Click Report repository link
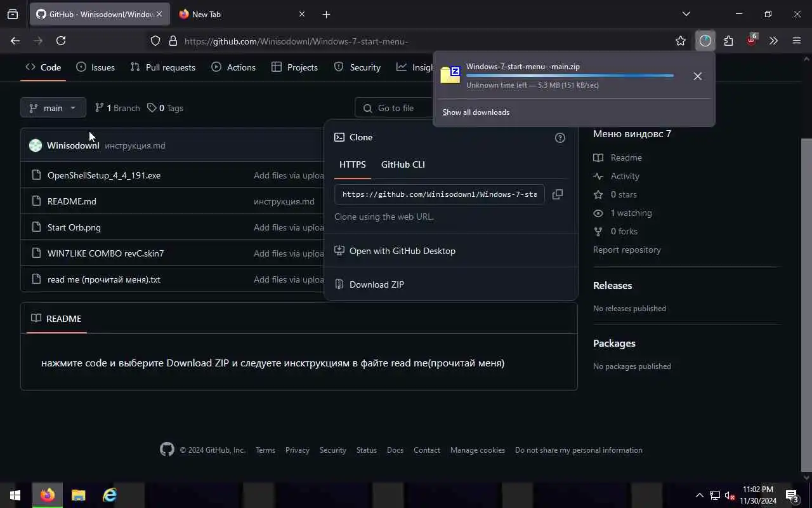Viewport: 812px width, 508px height. point(627,250)
